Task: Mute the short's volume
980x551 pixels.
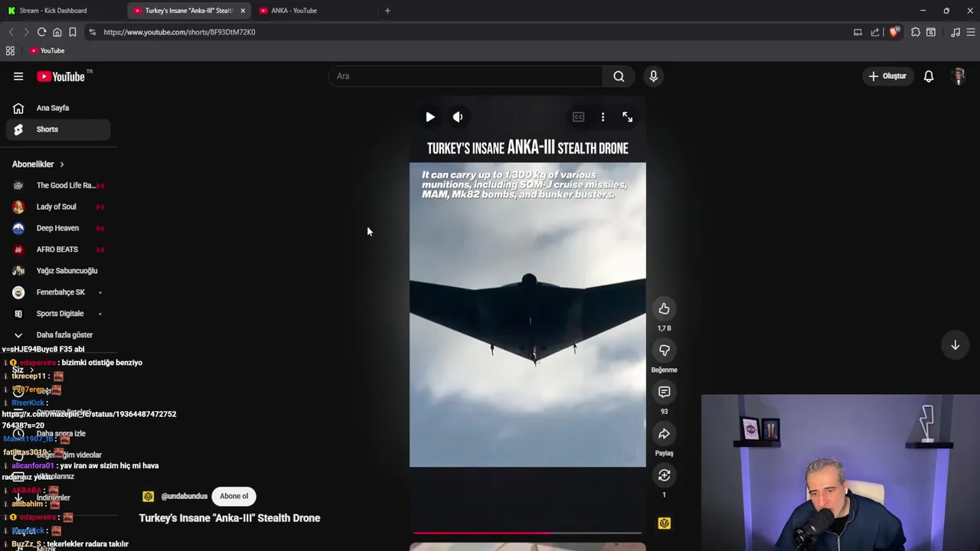Action: pyautogui.click(x=457, y=117)
